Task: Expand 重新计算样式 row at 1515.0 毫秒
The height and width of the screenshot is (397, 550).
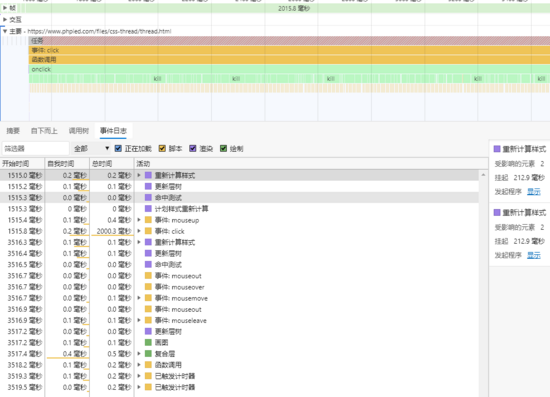Action: [139, 175]
